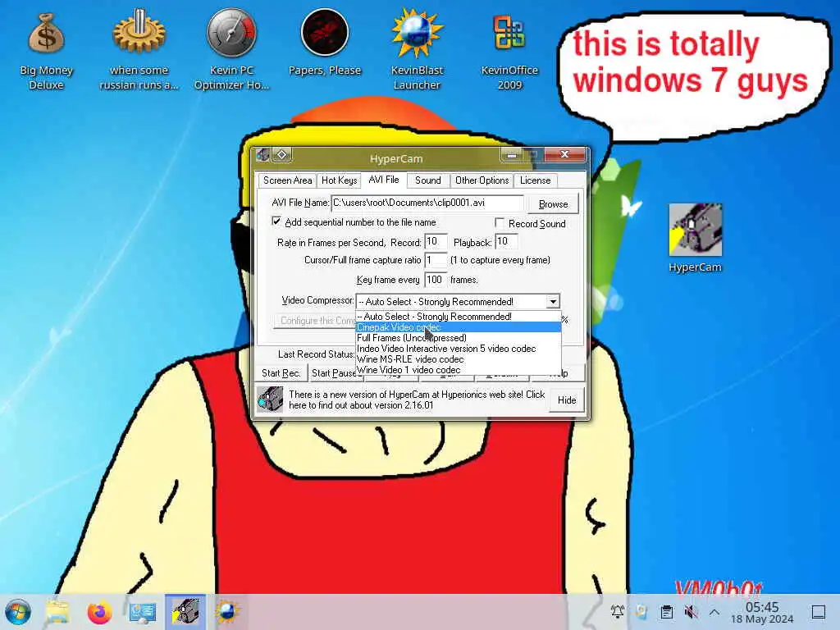Open the License tab
This screenshot has height=630, width=840.
point(535,180)
